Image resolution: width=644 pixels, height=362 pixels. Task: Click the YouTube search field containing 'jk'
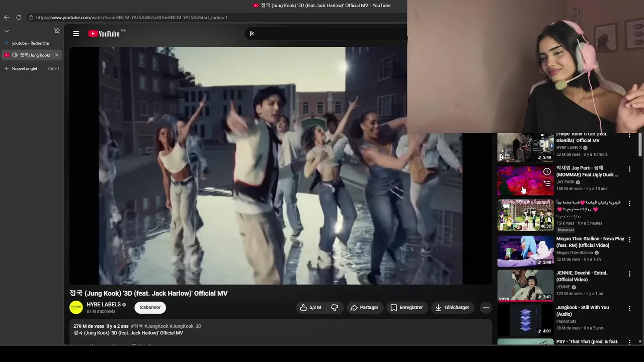tap(326, 33)
